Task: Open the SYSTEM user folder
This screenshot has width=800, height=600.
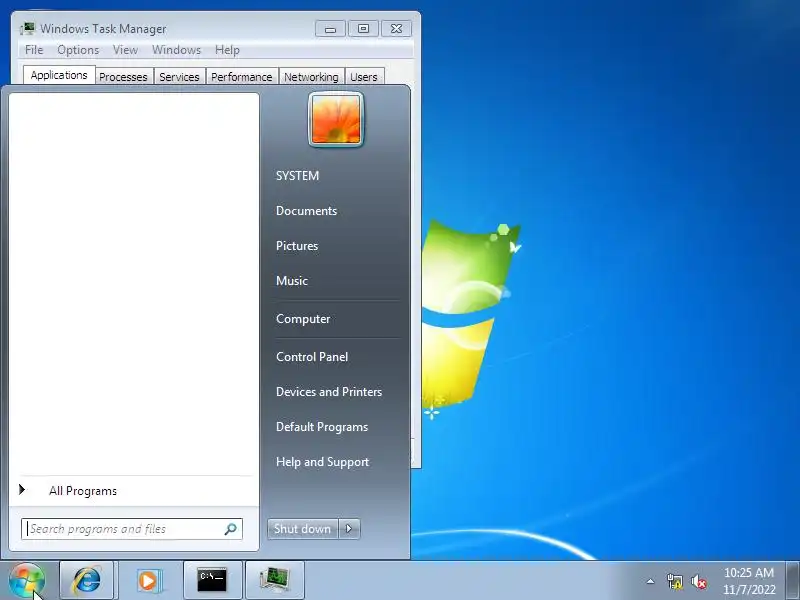Action: [x=297, y=176]
